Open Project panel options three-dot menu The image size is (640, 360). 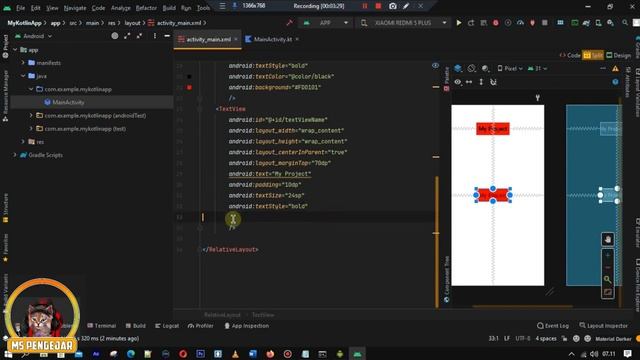155,36
